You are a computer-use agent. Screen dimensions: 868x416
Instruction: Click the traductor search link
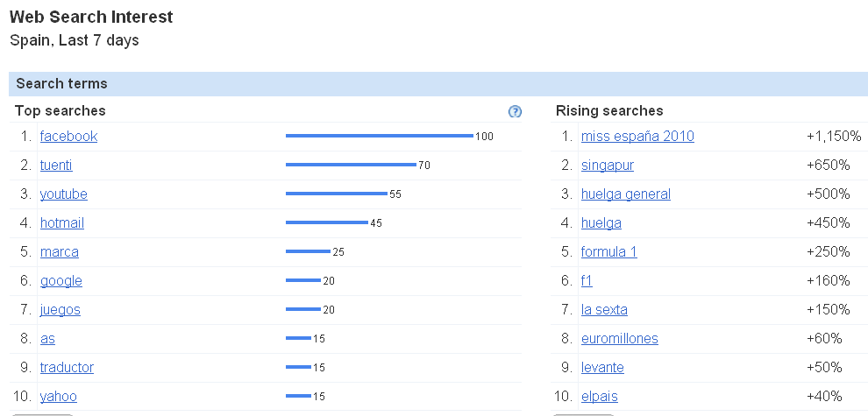pyautogui.click(x=67, y=368)
